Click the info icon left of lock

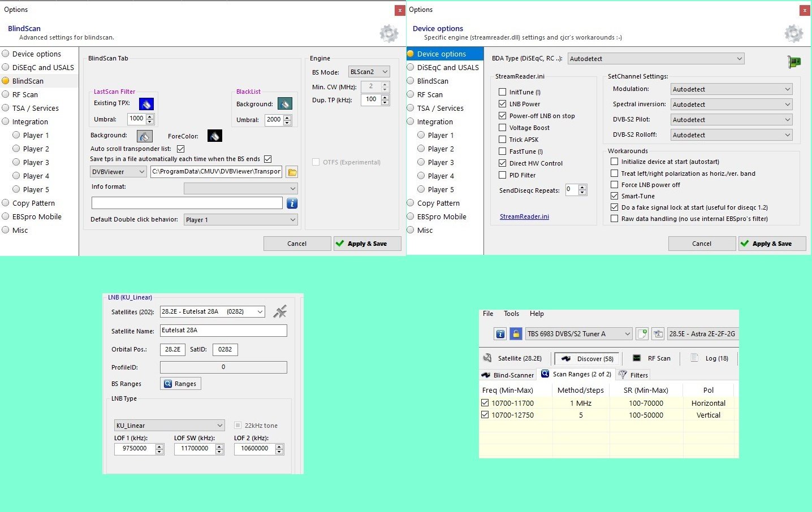(500, 334)
